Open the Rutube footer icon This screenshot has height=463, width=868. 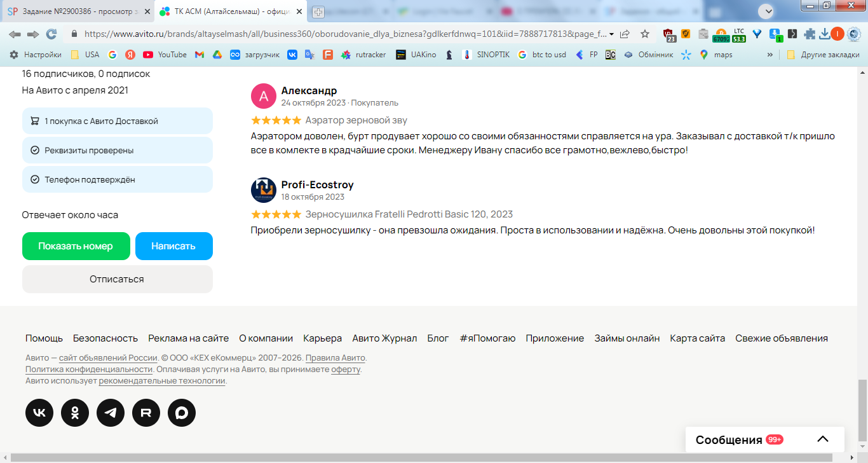pyautogui.click(x=146, y=413)
